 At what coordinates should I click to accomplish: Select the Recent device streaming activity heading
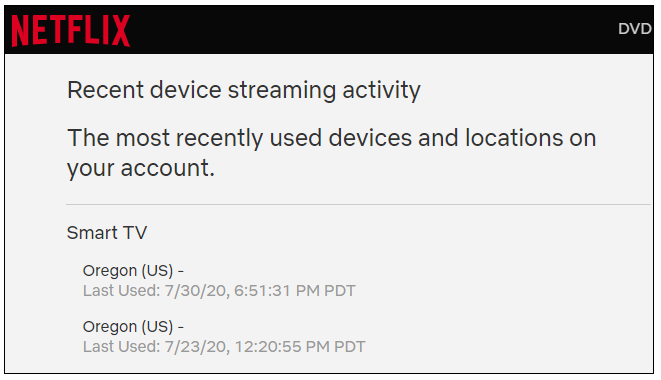[x=244, y=90]
